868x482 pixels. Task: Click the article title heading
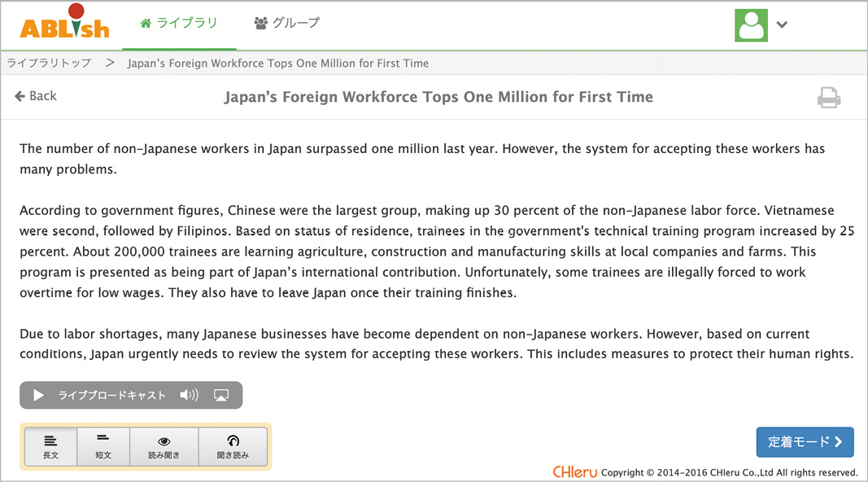click(x=438, y=97)
